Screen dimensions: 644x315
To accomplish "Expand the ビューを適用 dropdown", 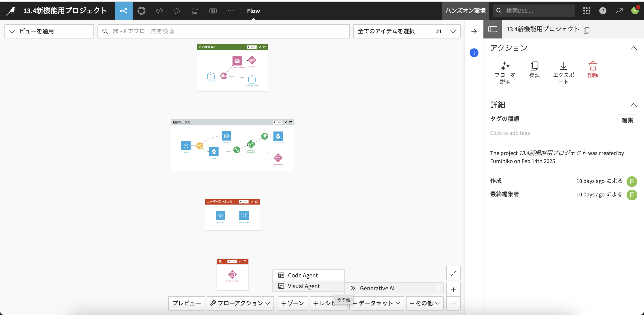I will pos(49,31).
